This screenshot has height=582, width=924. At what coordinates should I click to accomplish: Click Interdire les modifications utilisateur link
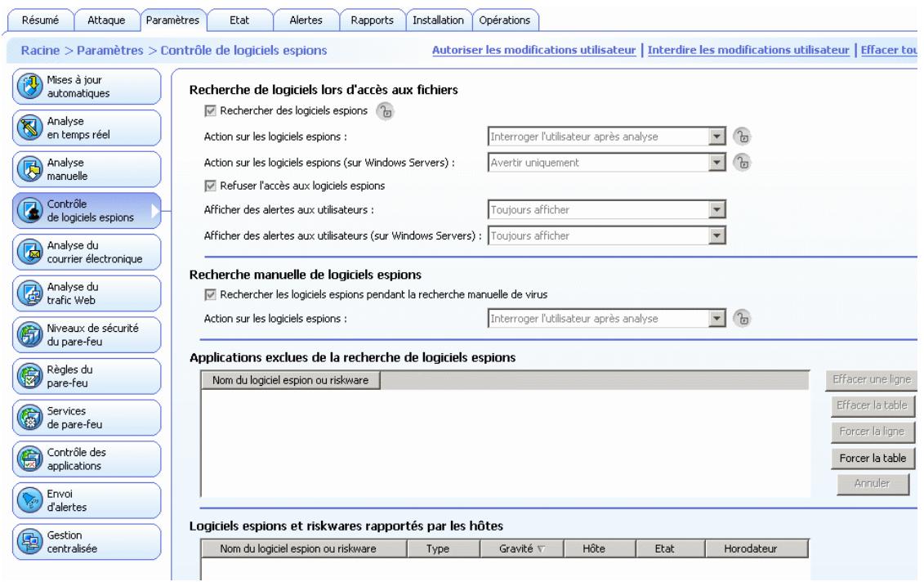click(x=748, y=50)
